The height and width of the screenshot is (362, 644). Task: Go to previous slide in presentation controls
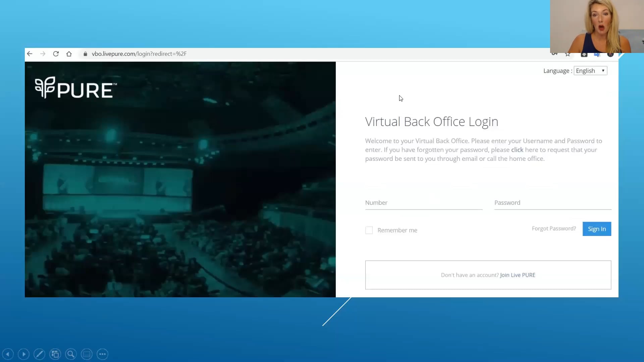click(x=8, y=354)
